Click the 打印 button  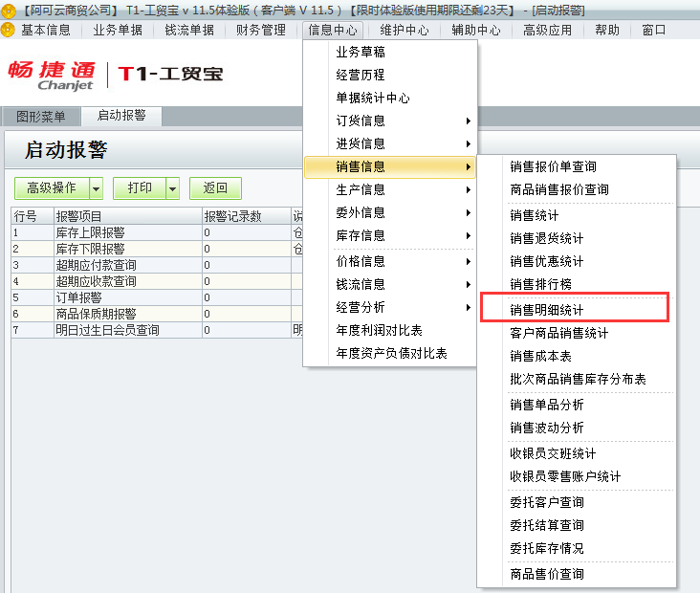point(140,188)
